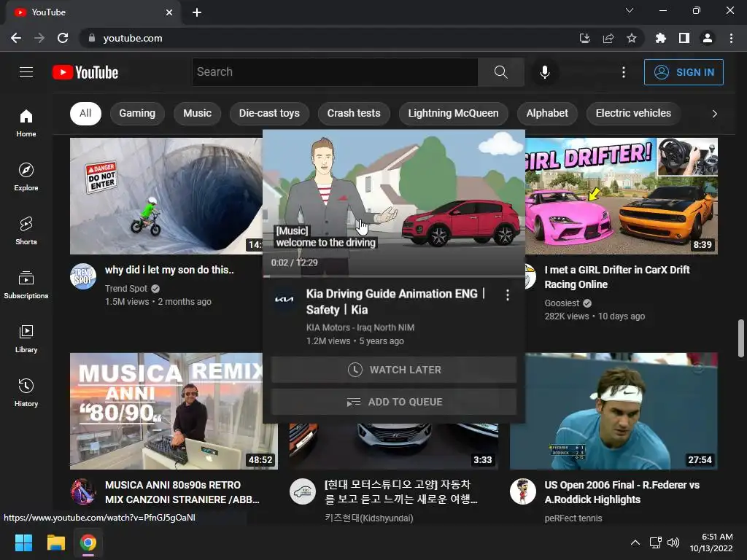Open Chrome three-dot menu

click(x=731, y=38)
